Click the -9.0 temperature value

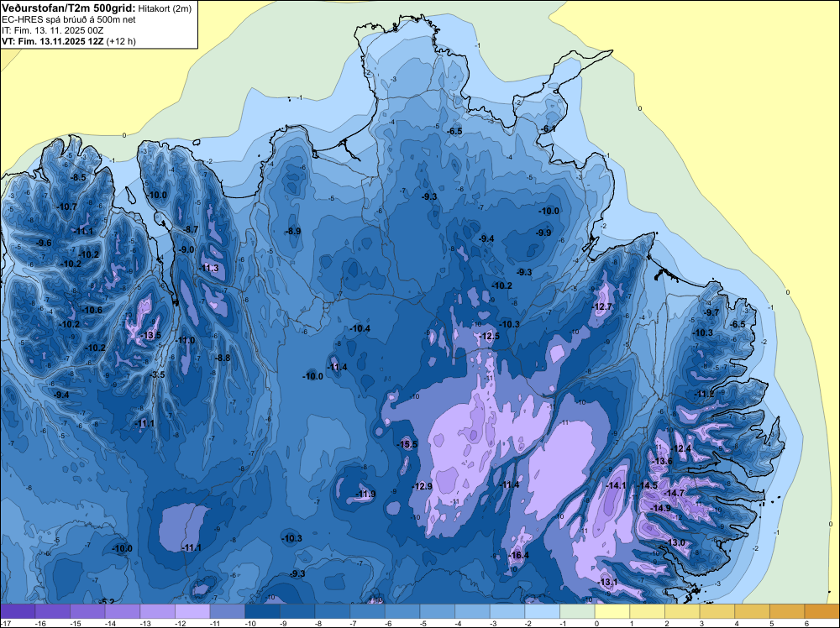(186, 249)
